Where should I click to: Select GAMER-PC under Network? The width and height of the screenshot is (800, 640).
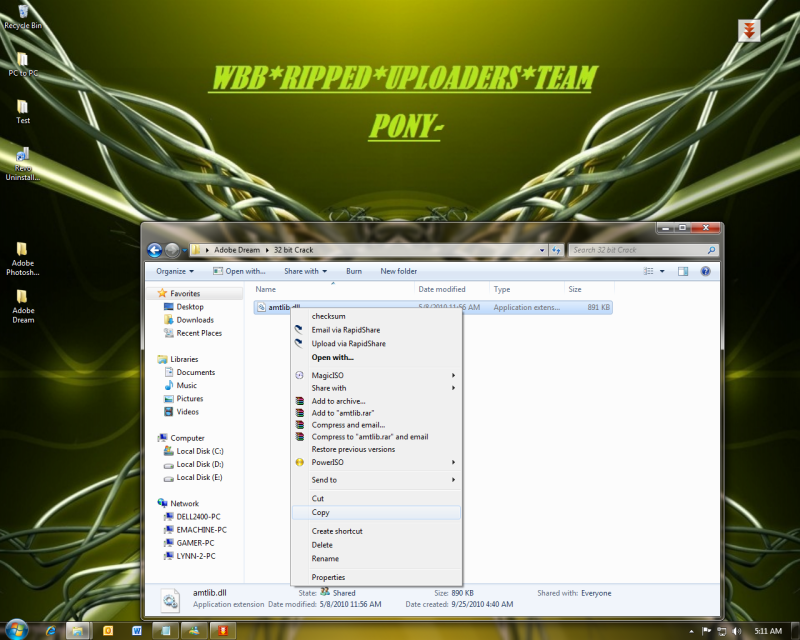click(195, 543)
